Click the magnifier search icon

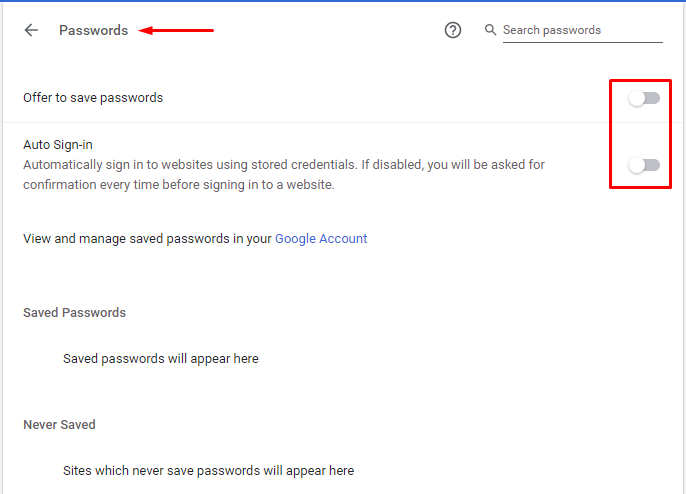pos(490,30)
